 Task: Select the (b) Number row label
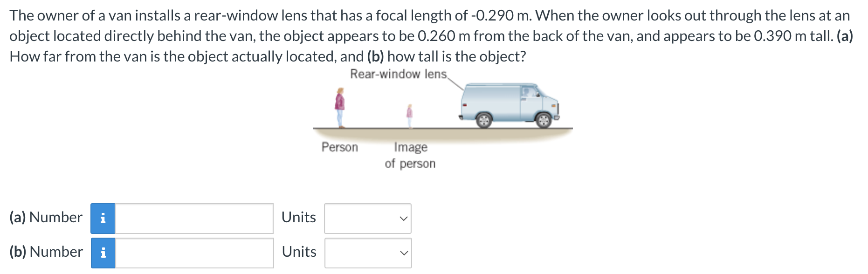45,252
